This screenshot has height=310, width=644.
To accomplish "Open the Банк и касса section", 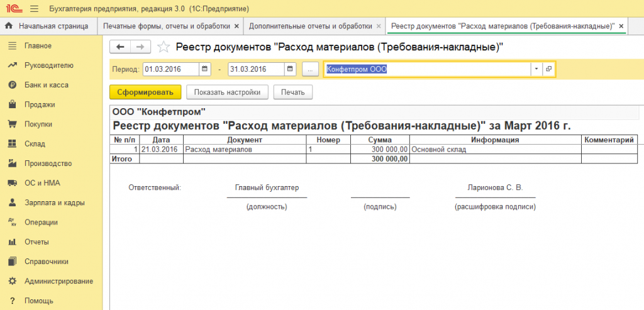I will pyautogui.click(x=47, y=85).
